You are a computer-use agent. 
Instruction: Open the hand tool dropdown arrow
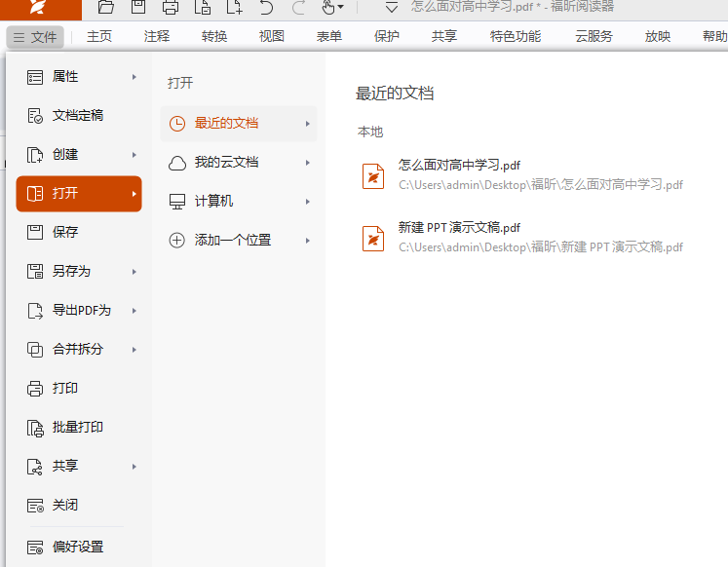tap(341, 7)
